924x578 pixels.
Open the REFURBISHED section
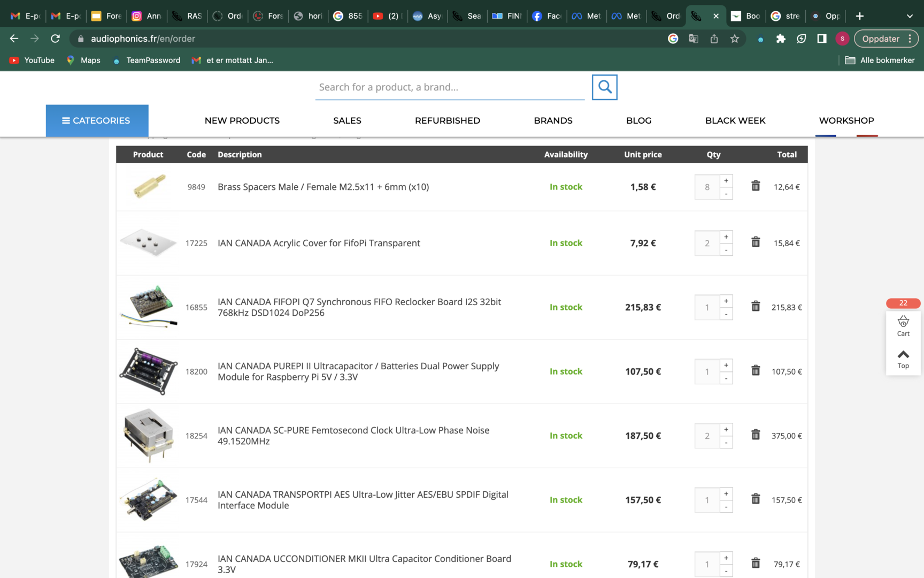click(447, 121)
